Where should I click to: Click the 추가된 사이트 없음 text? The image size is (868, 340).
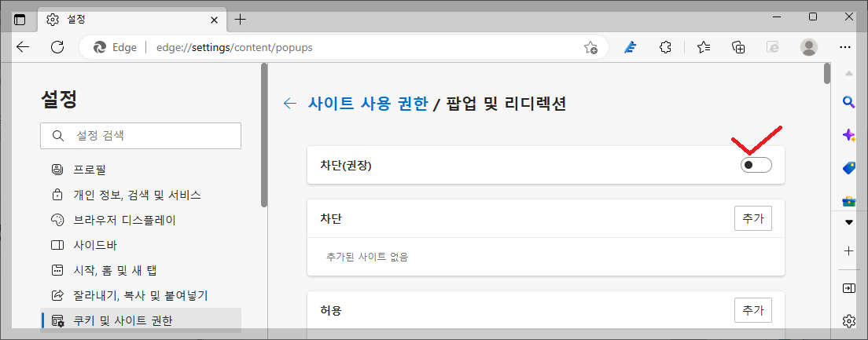(368, 257)
